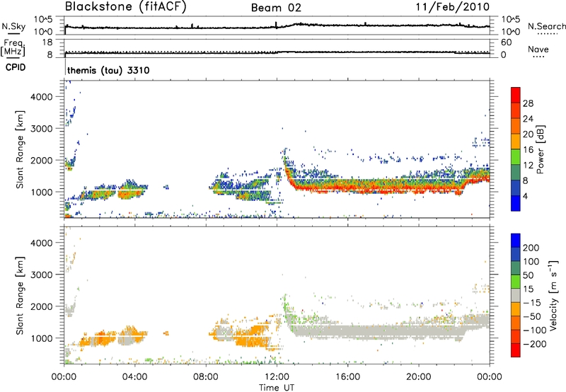Select the green 15–50 Velocity colorbar segment
Viewport: 566px width, 392px height.
coord(516,282)
